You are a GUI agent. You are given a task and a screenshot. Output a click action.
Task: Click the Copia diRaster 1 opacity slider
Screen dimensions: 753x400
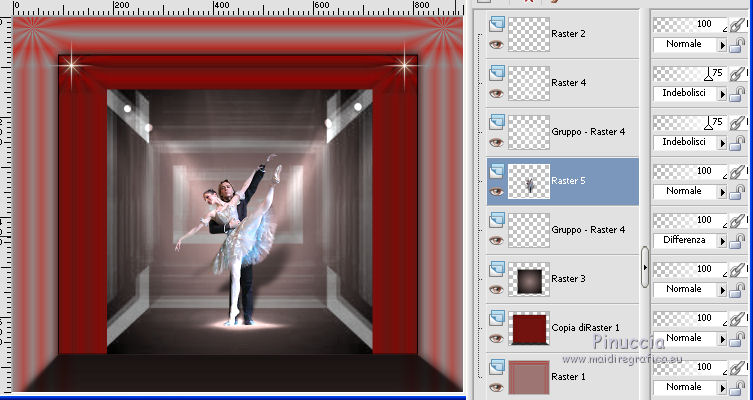coord(691,318)
